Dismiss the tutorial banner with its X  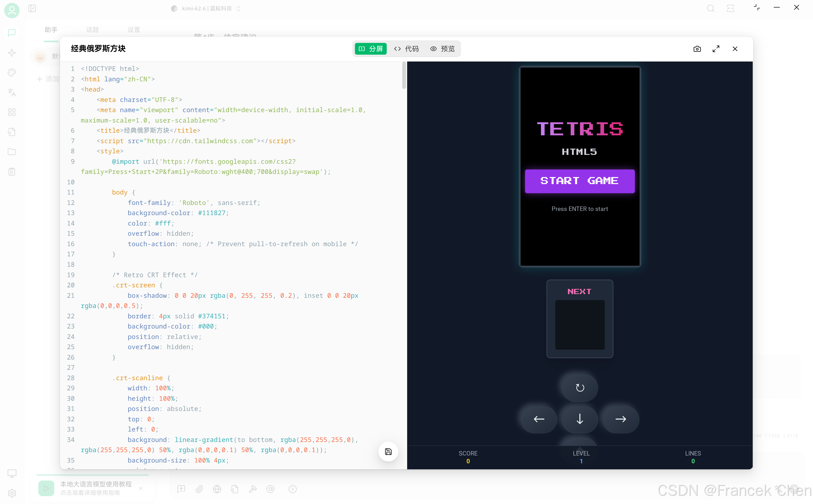141,488
